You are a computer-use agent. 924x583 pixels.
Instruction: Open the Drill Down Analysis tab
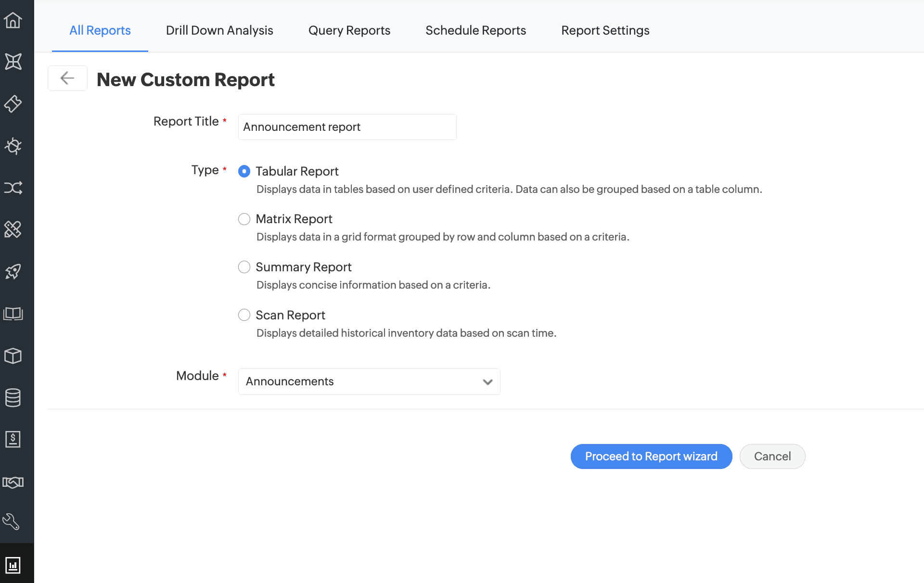pos(219,30)
